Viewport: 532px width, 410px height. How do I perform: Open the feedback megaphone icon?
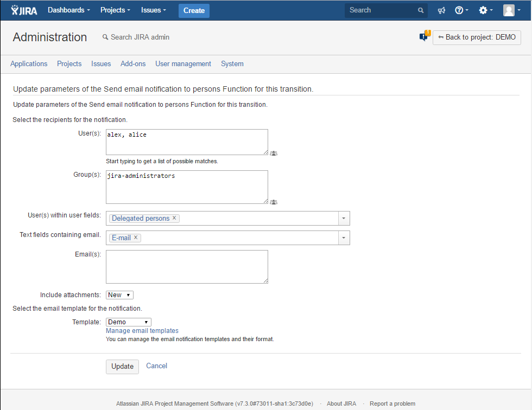pyautogui.click(x=441, y=10)
